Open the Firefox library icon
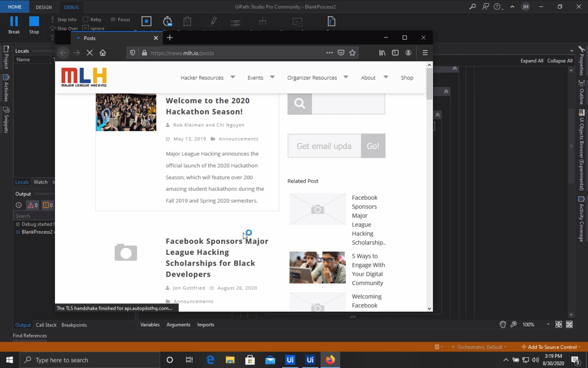Screen dimensions: 588x368 click(382, 53)
